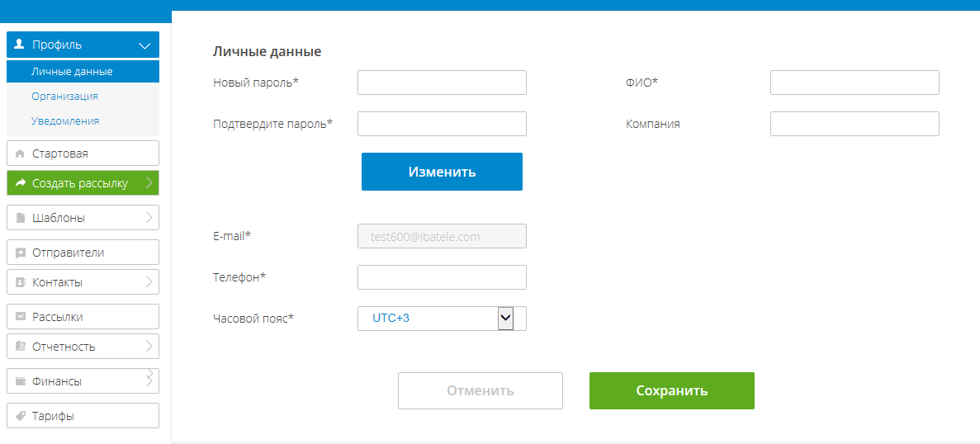Expand the Контакты submenu chevron

[x=149, y=281]
